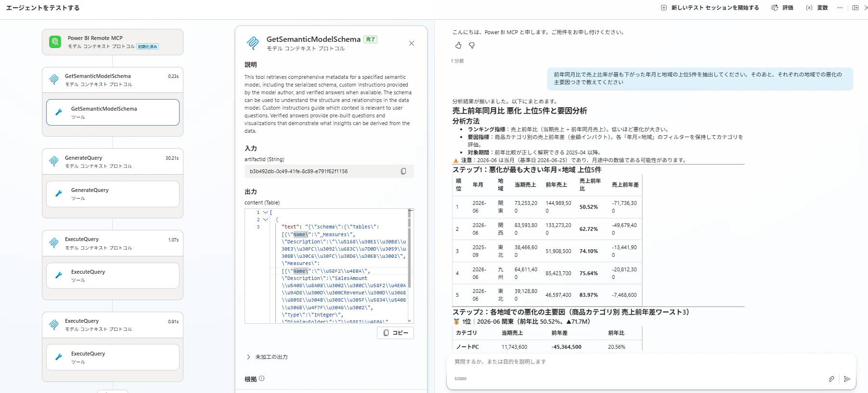Click the 売上前年差 column header
The width and height of the screenshot is (868, 393).
point(625,185)
